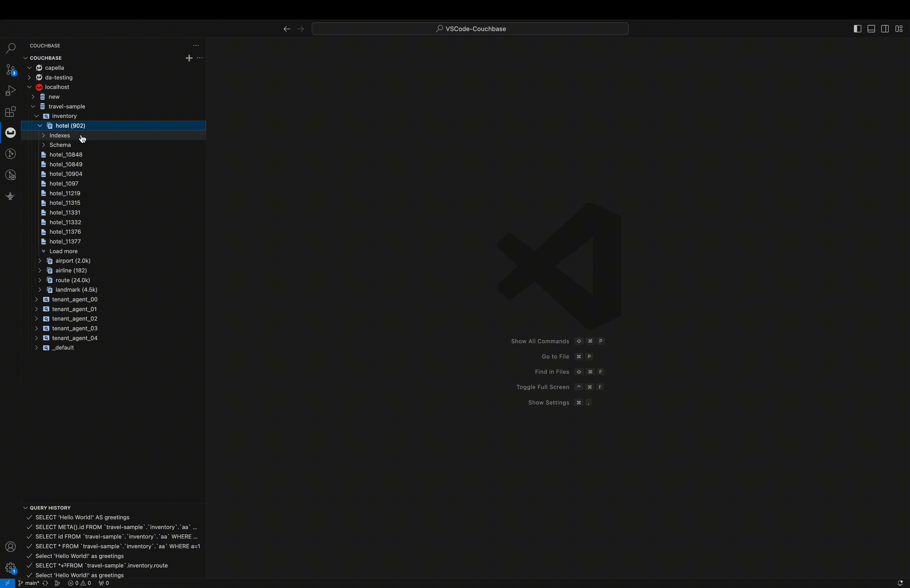
Task: Open history query ending "WHERE a=1"
Action: 113,546
